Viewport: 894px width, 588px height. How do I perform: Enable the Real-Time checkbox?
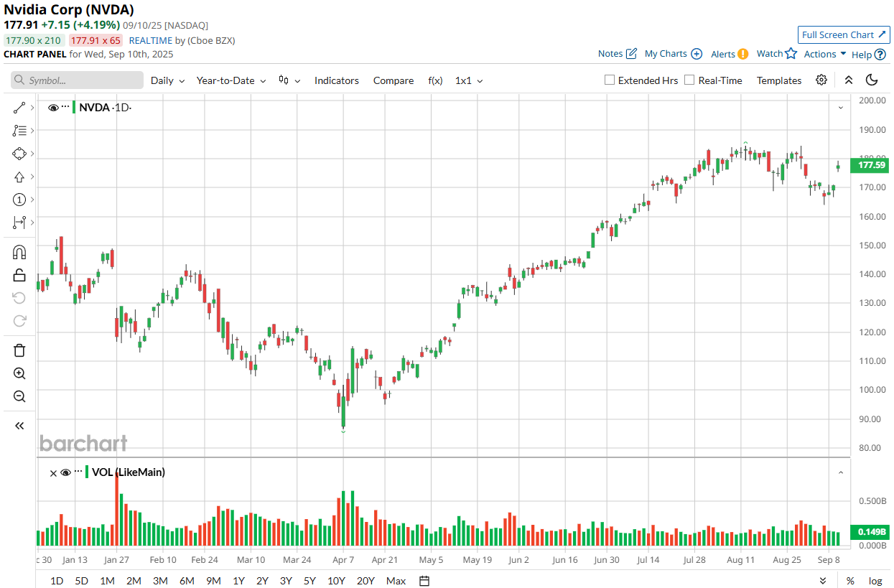[x=689, y=80]
